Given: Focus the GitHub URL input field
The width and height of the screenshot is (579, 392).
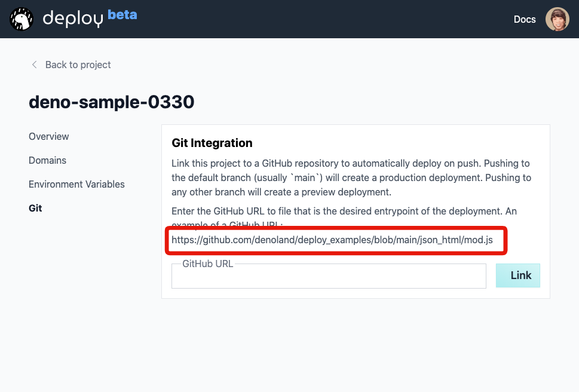Looking at the screenshot, I should click(x=329, y=276).
